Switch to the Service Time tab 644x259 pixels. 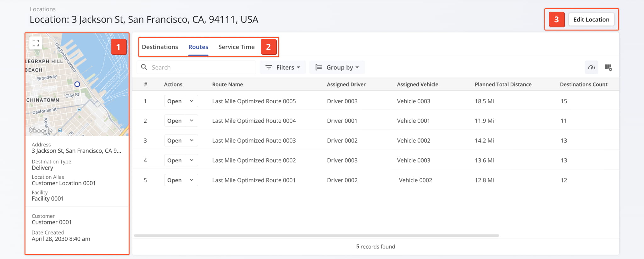236,47
